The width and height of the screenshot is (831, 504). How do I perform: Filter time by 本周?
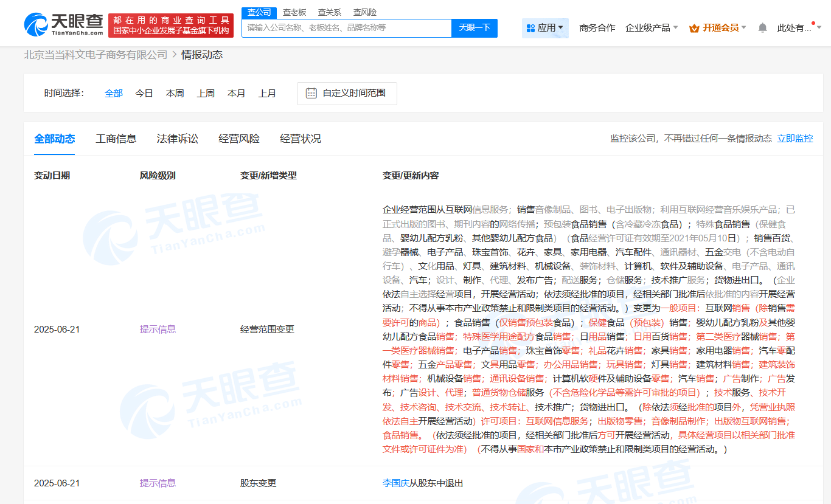coord(175,93)
